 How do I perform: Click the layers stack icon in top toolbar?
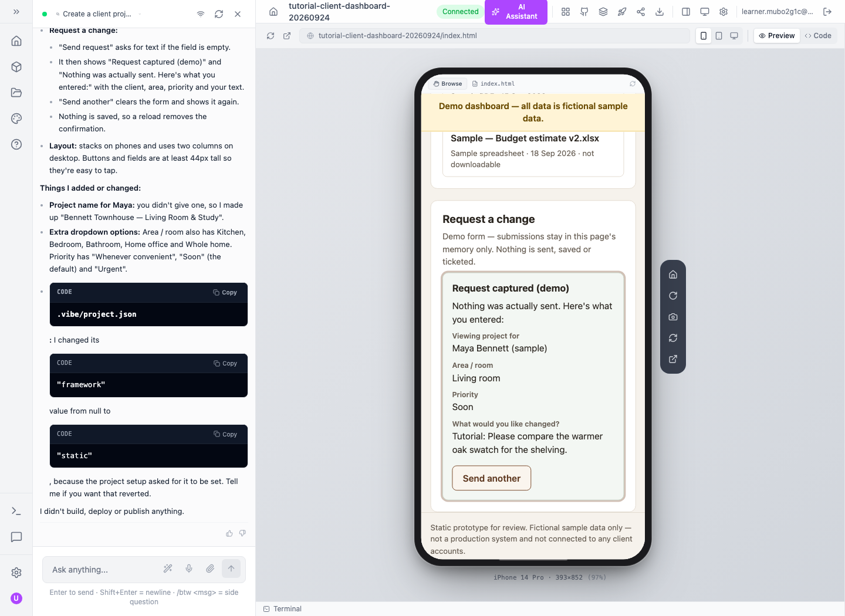[x=603, y=12]
